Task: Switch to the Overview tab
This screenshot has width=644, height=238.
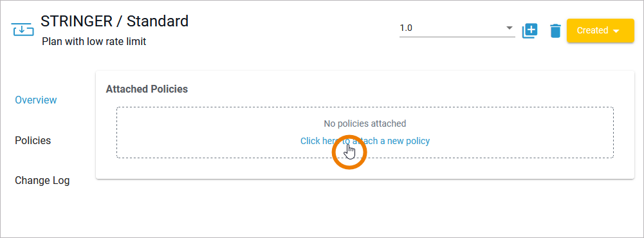Action: (x=36, y=100)
